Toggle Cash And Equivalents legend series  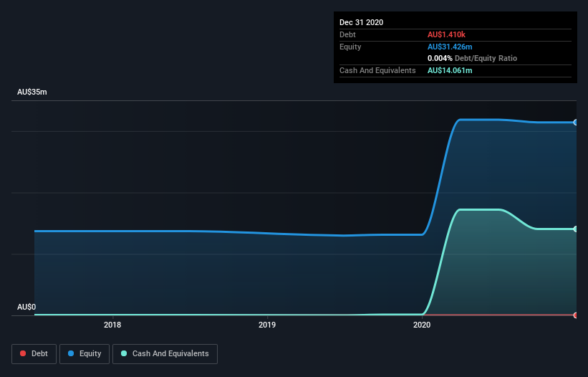point(165,354)
